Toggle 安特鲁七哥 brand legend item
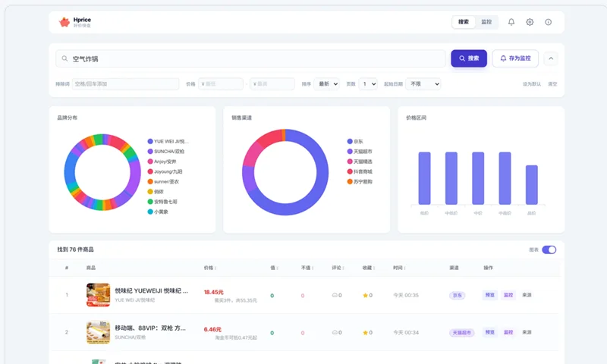 162,202
